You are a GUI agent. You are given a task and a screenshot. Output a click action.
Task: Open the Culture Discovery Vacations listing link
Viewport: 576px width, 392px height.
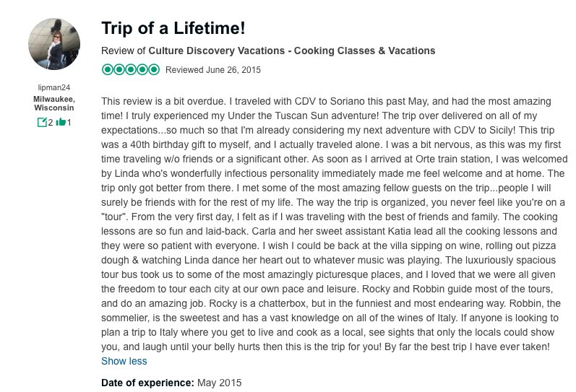291,51
